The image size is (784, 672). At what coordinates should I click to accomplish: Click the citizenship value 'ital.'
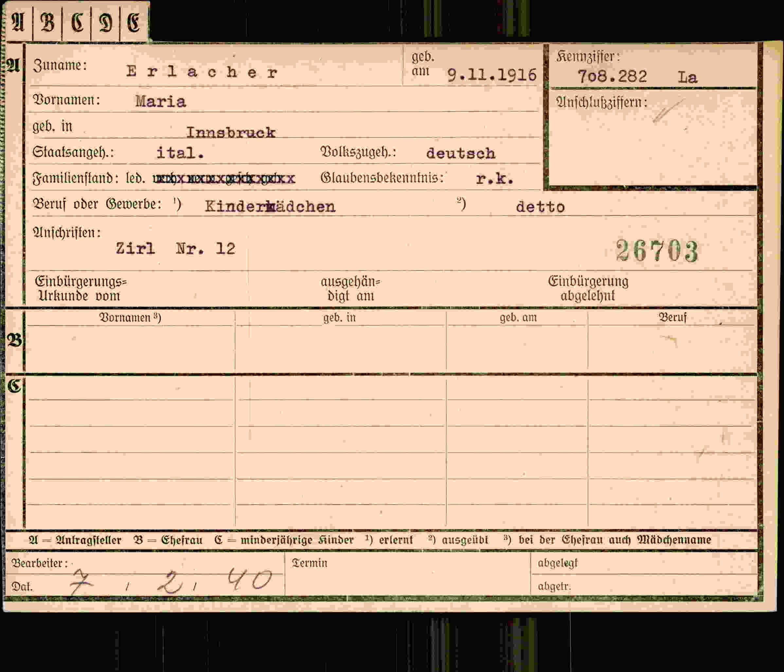pyautogui.click(x=181, y=153)
